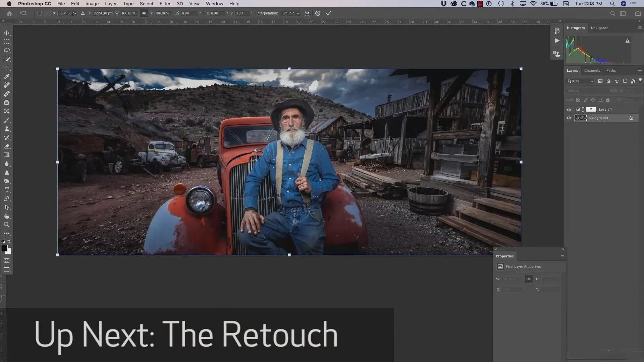Viewport: 644px width, 362px height.
Task: Select the Zoom tool in toolbar
Action: point(7,225)
